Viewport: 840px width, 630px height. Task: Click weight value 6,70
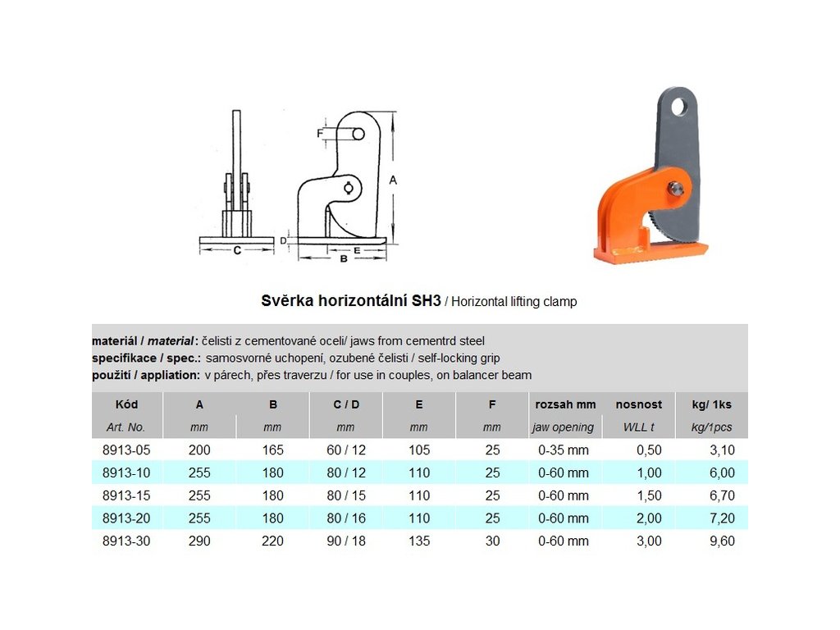coord(722,495)
